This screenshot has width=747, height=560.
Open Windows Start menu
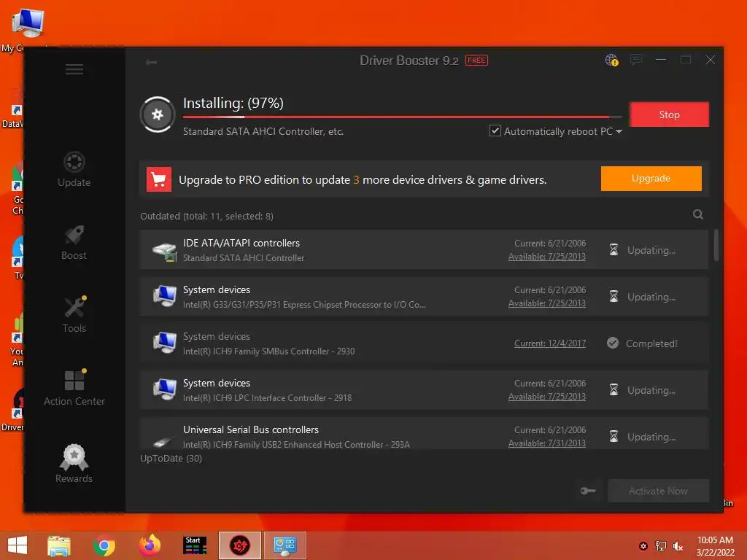tap(18, 545)
